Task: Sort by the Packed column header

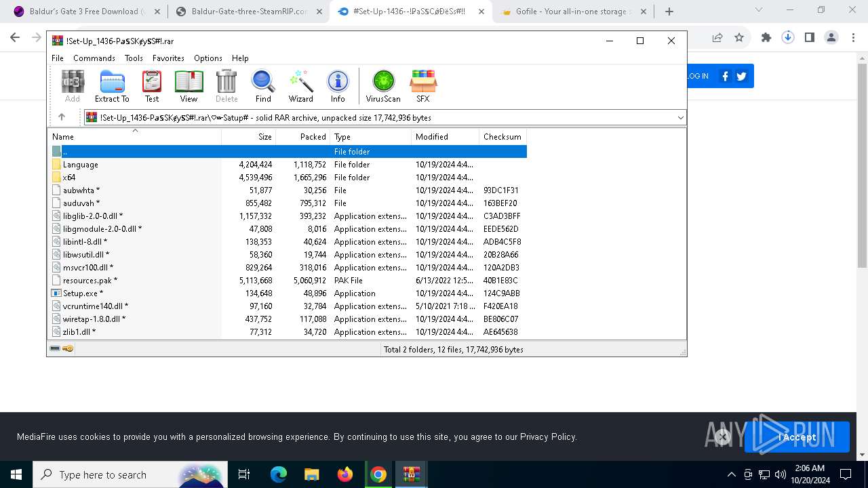Action: point(303,136)
